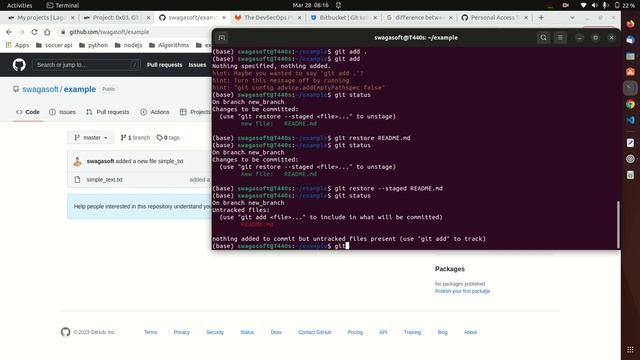
Task: Click the browser address bar URL
Action: click(x=109, y=32)
